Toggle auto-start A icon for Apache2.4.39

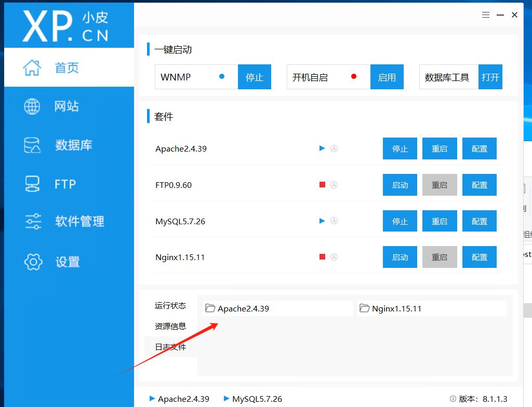334,148
